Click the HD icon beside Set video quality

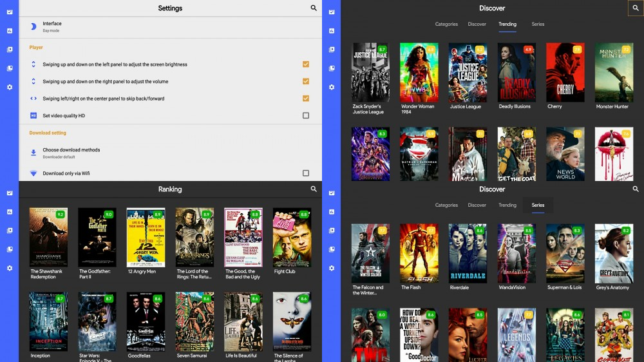[33, 115]
